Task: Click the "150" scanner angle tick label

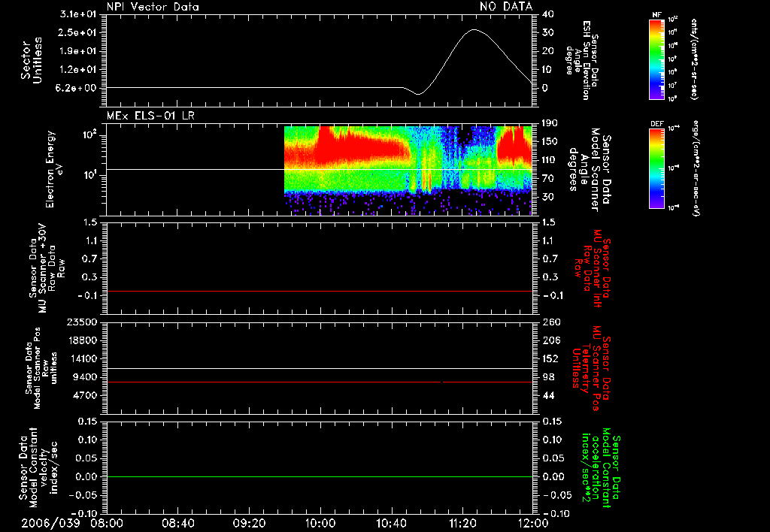Action: coord(551,141)
